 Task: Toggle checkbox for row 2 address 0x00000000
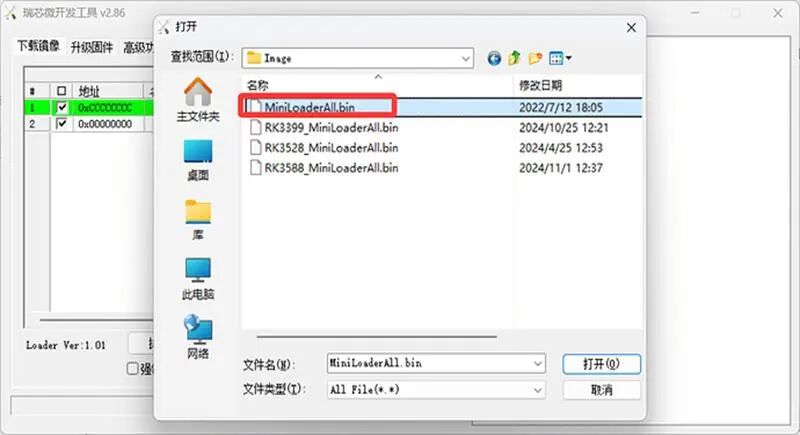pyautogui.click(x=62, y=124)
